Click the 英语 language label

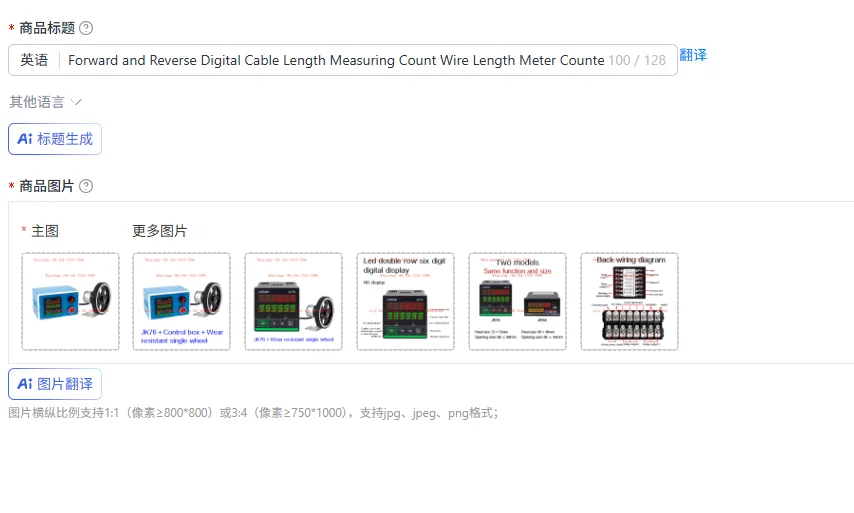(34, 60)
